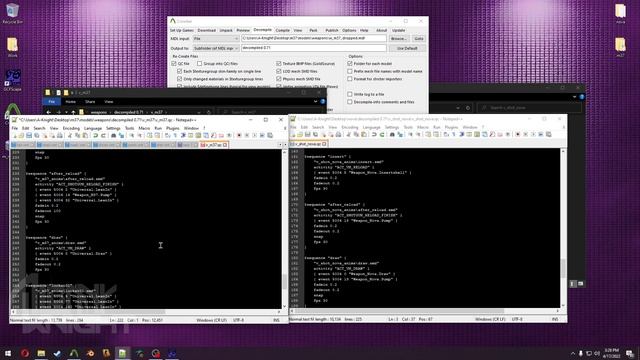Switch to Unpack tab in Crowbar

point(226,30)
